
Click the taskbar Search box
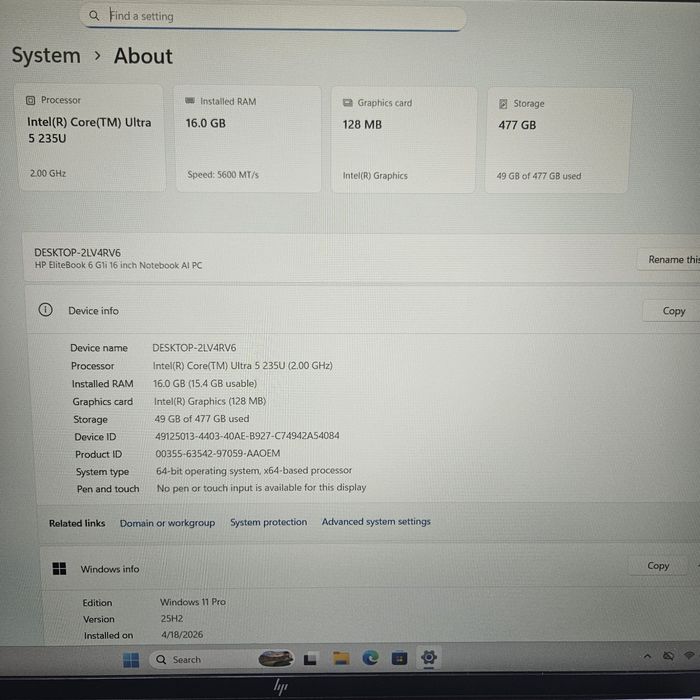[x=222, y=659]
